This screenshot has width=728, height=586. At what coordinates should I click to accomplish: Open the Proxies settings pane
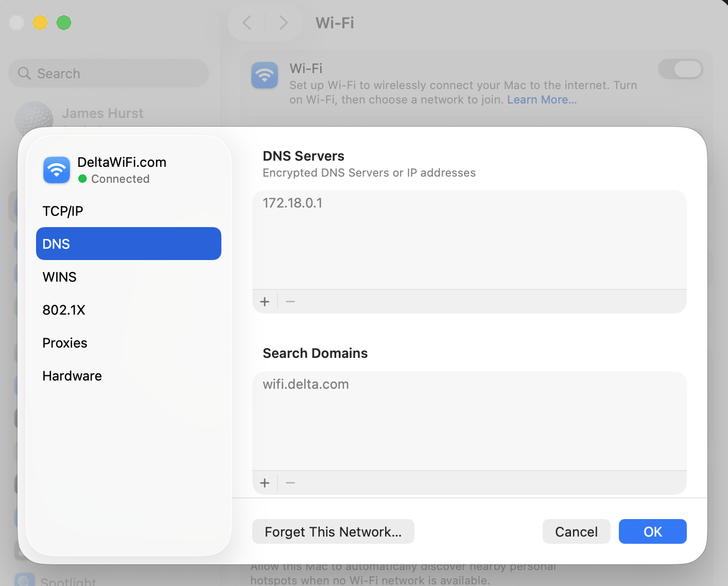click(65, 342)
